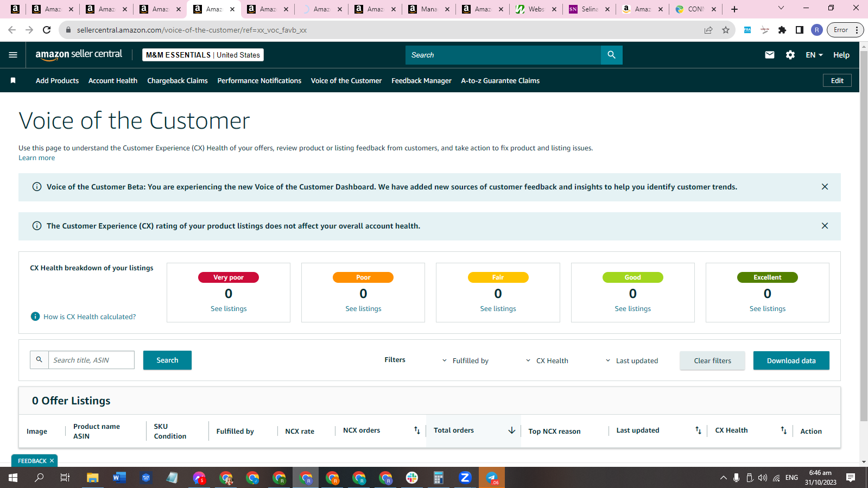
Task: Toggle Chrome side panel icon
Action: coord(800,30)
